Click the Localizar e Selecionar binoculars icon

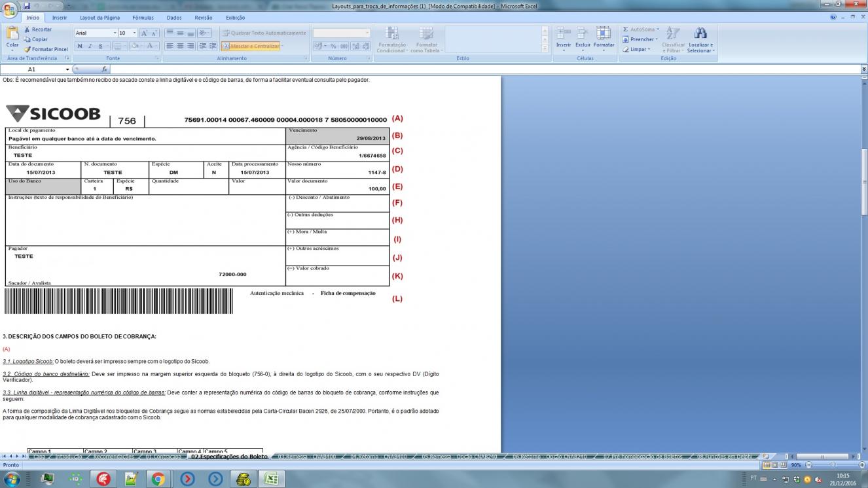click(700, 33)
